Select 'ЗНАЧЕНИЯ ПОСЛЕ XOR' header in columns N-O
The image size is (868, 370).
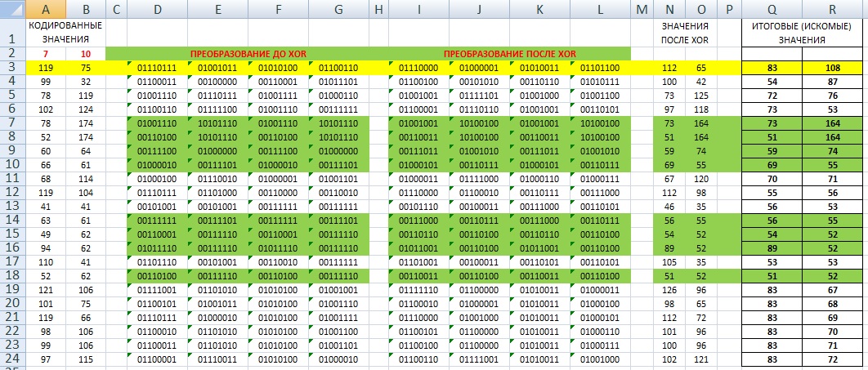click(x=685, y=32)
